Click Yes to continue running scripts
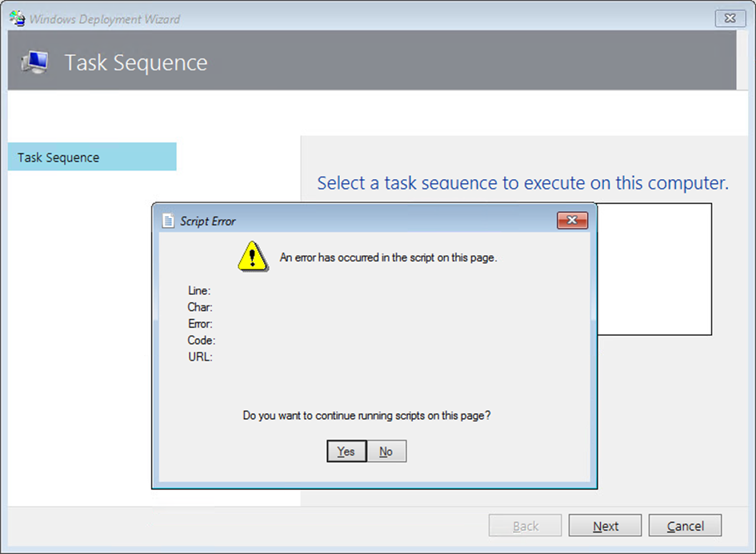The image size is (756, 554). pos(346,451)
